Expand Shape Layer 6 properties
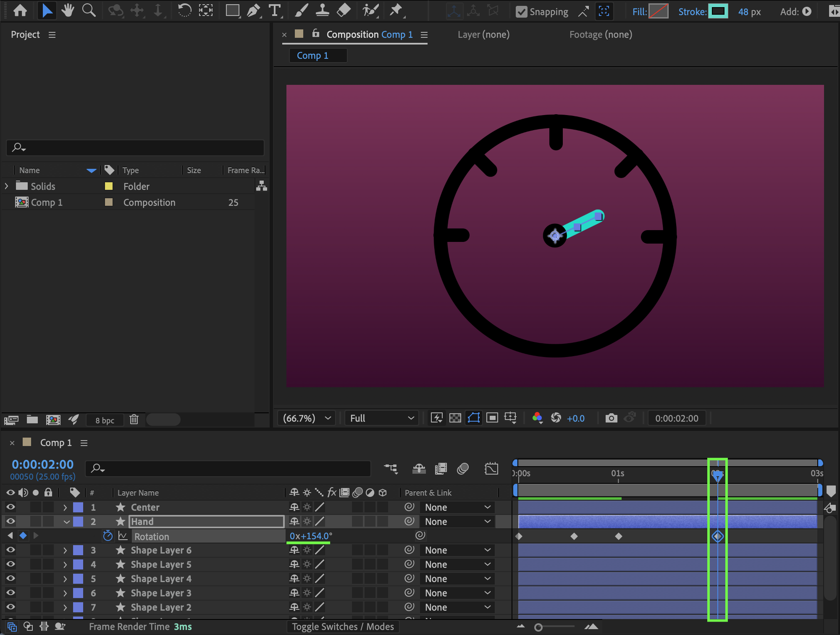840x635 pixels. pyautogui.click(x=65, y=550)
